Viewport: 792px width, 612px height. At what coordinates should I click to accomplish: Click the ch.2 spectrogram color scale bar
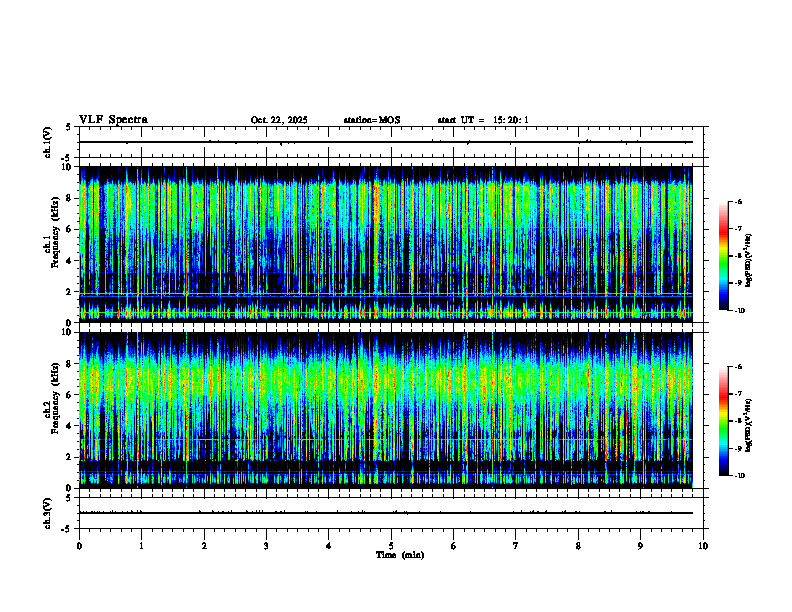(x=723, y=421)
